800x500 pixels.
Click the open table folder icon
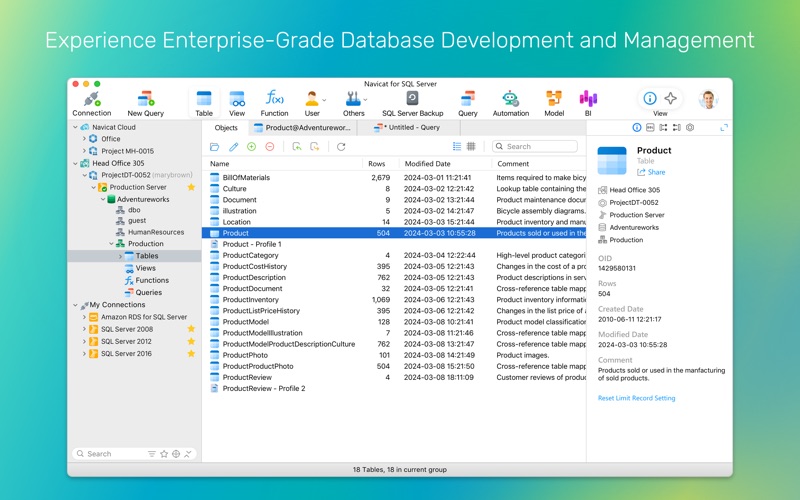214,147
